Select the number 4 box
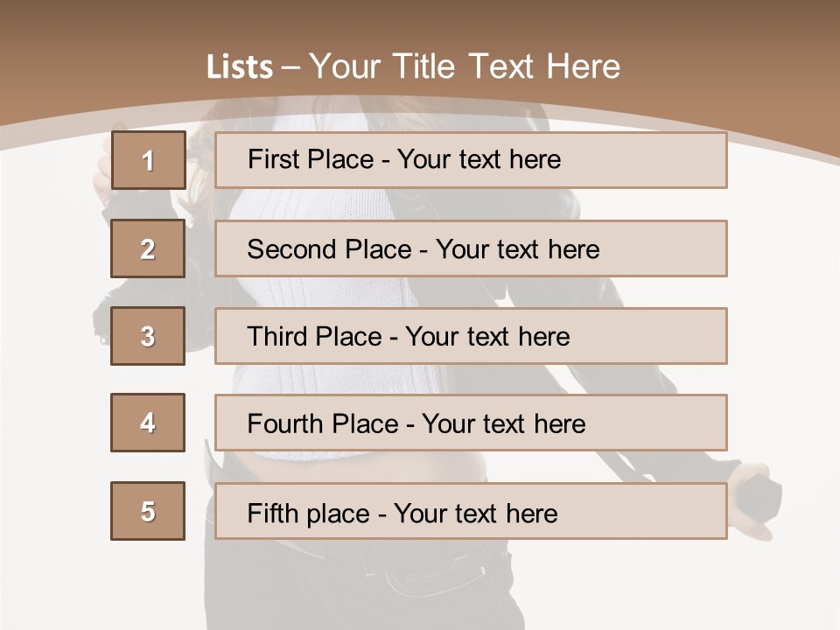 point(148,423)
